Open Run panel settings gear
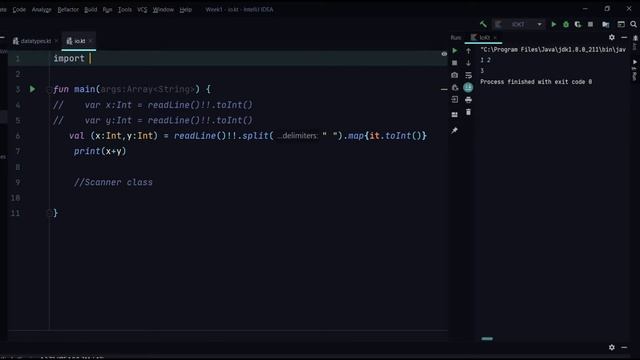The height and width of the screenshot is (360, 640). 611,37
